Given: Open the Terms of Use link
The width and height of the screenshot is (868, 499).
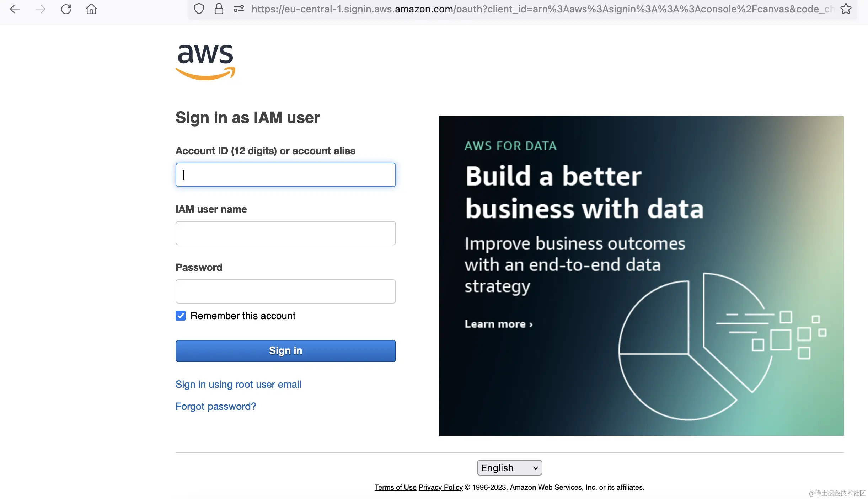Looking at the screenshot, I should pos(395,487).
